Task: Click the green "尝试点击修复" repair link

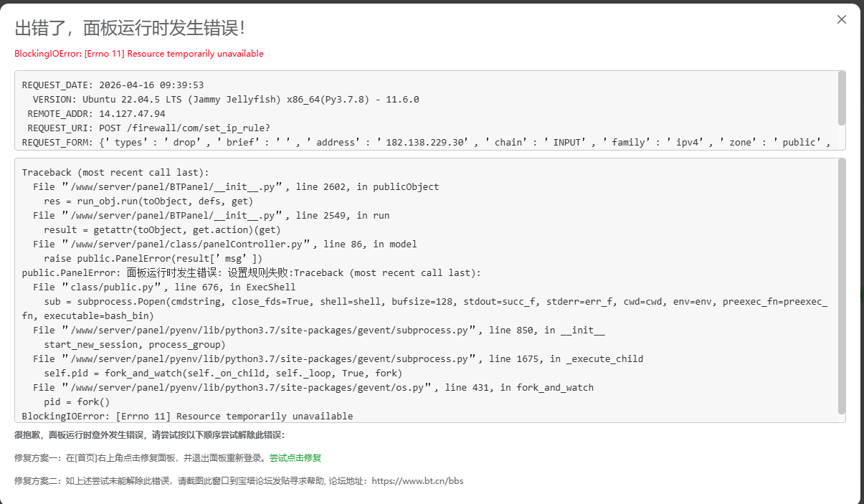Action: pos(296,457)
